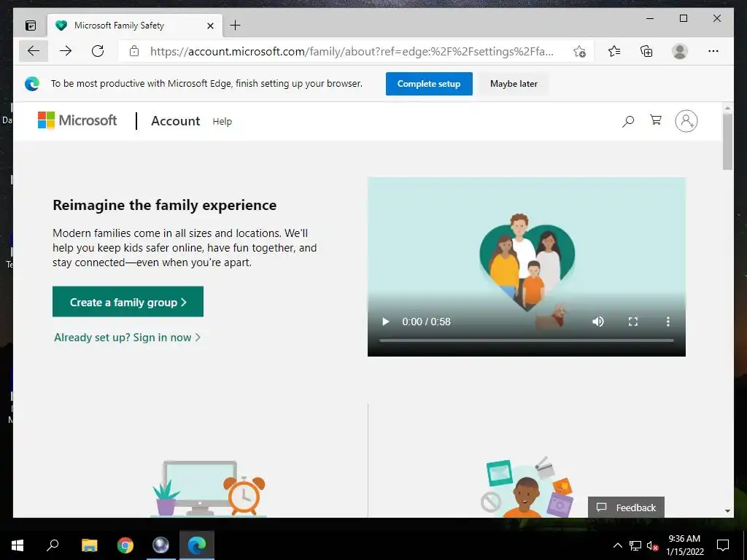This screenshot has width=747, height=560.
Task: Open the Action Center notifications icon
Action: (723, 545)
